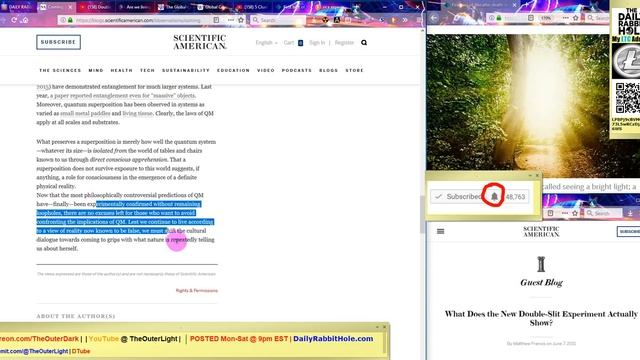The image size is (640, 360).
Task: Click the Guest Blog heading
Action: tap(541, 282)
